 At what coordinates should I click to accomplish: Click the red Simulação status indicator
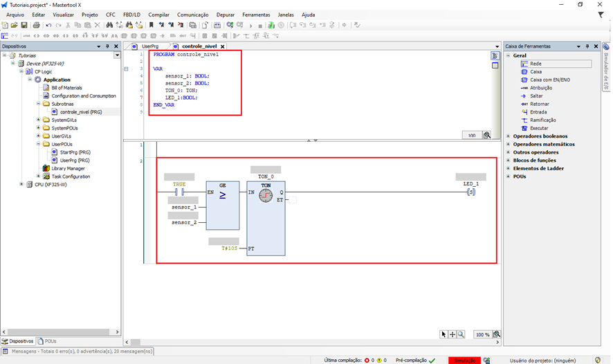click(x=464, y=360)
